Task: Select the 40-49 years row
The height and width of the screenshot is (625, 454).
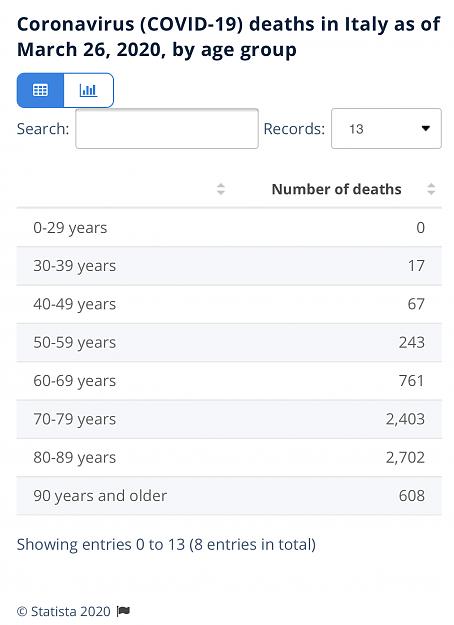Action: click(x=229, y=304)
